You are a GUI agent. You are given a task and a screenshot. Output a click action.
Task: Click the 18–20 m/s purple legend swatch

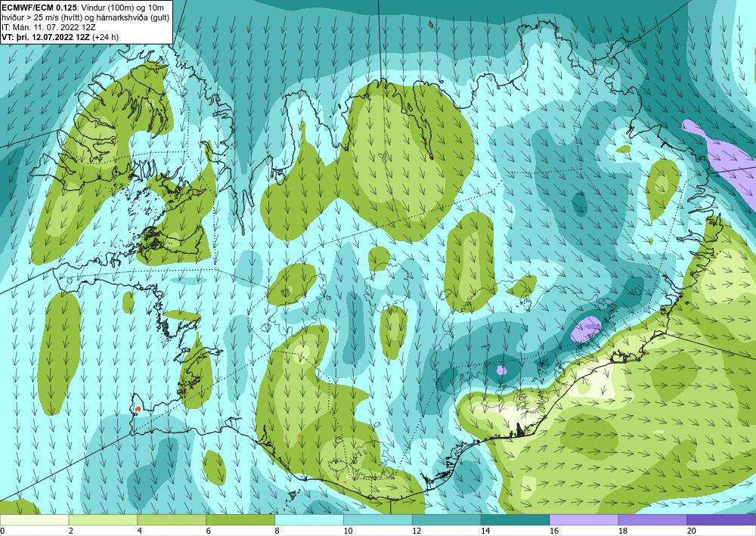coord(653,519)
